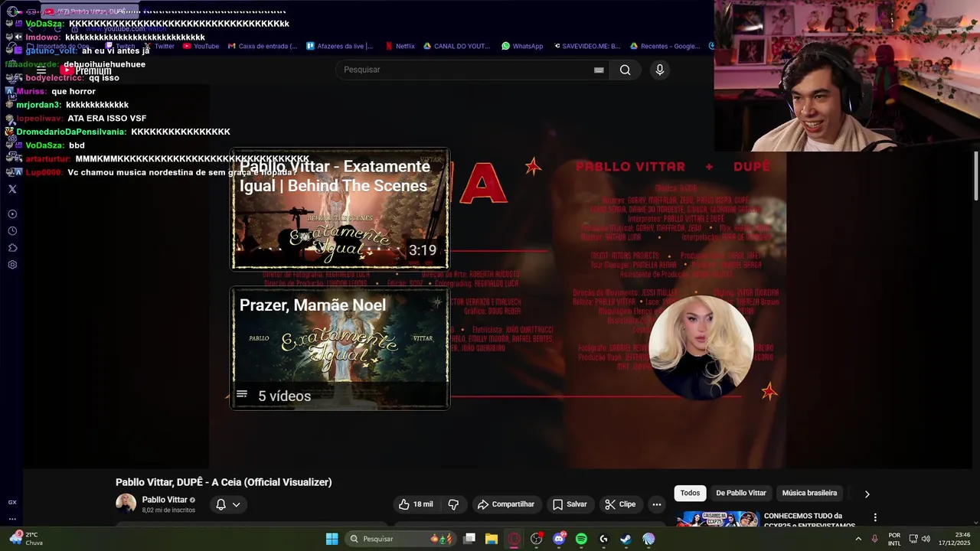The image size is (980, 551).
Task: Open Caixa de entrada Gmail bookmark
Action: tap(263, 46)
